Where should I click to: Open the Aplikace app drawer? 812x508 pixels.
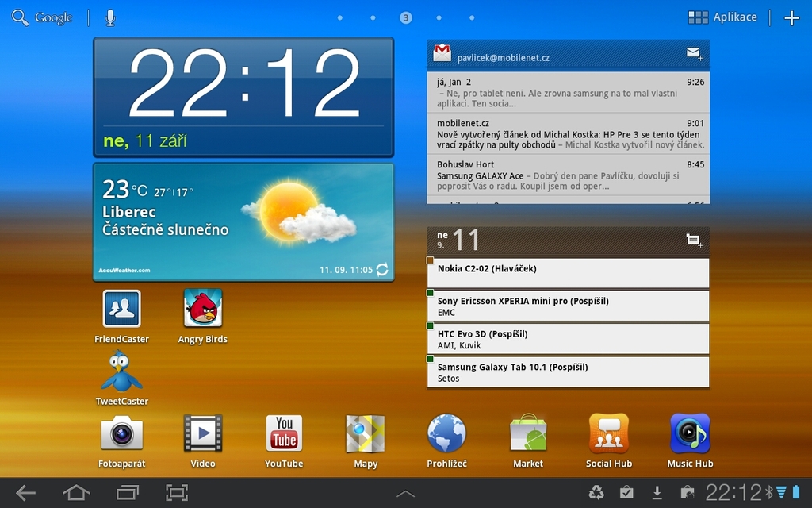point(723,17)
